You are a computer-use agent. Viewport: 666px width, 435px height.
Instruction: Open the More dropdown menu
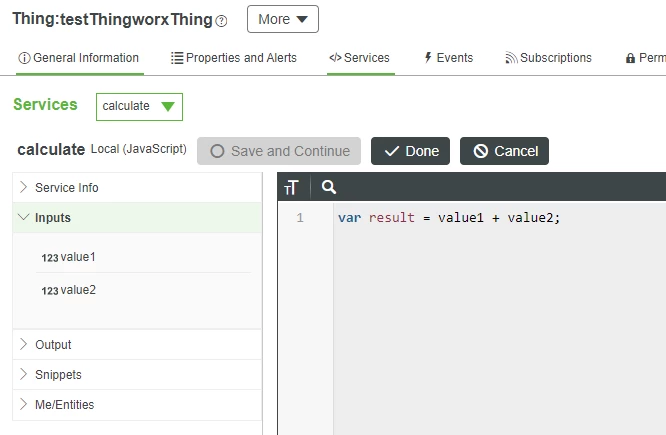coord(283,19)
